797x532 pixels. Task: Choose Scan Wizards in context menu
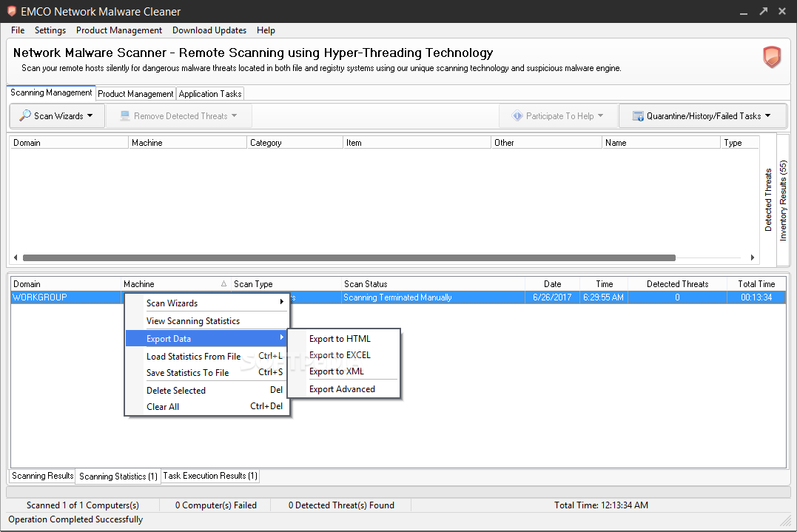coord(207,303)
